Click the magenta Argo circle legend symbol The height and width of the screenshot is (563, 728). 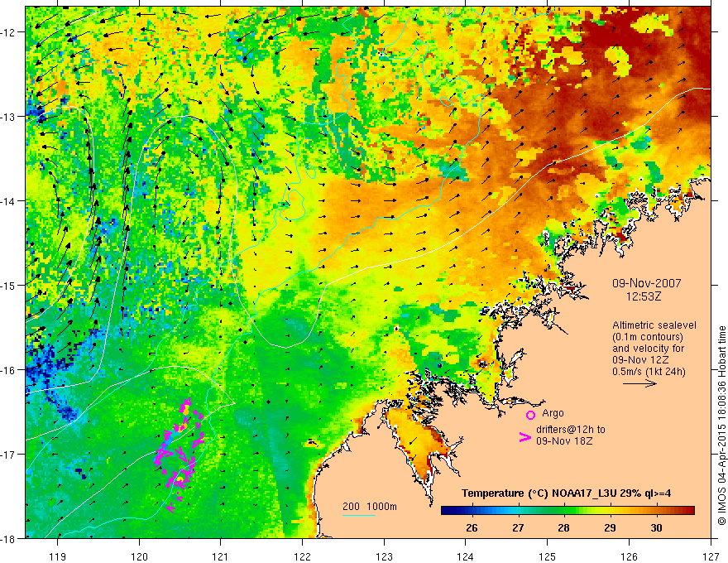pyautogui.click(x=530, y=415)
